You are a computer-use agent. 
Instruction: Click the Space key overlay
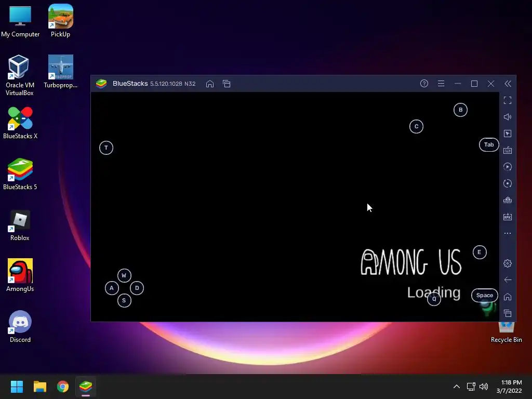pyautogui.click(x=485, y=295)
